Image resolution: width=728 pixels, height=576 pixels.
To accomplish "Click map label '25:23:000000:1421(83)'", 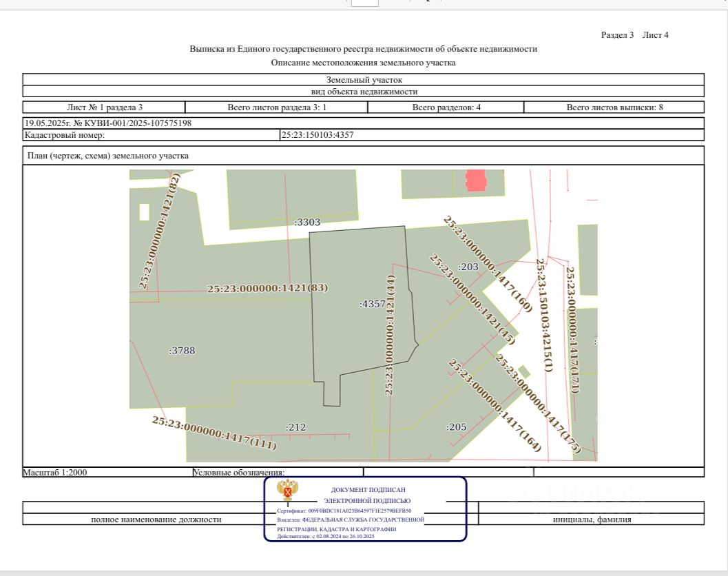I will 267,288.
